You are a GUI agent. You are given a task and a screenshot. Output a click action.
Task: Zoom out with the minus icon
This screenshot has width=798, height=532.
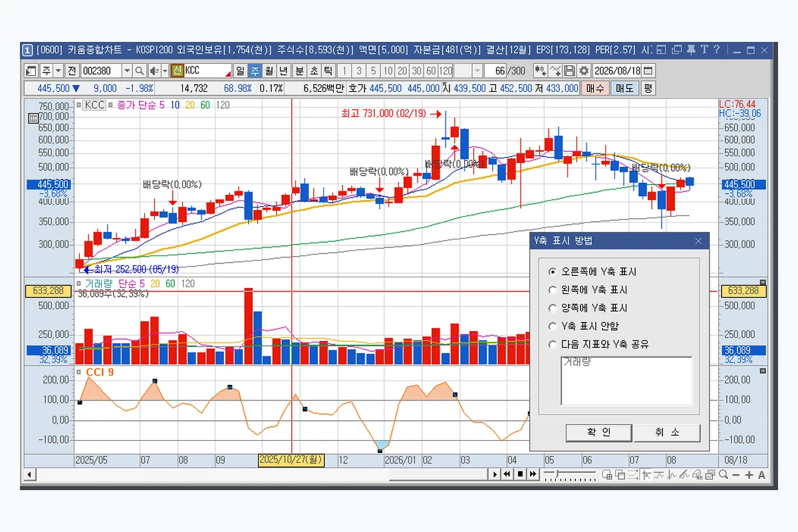[x=735, y=474]
